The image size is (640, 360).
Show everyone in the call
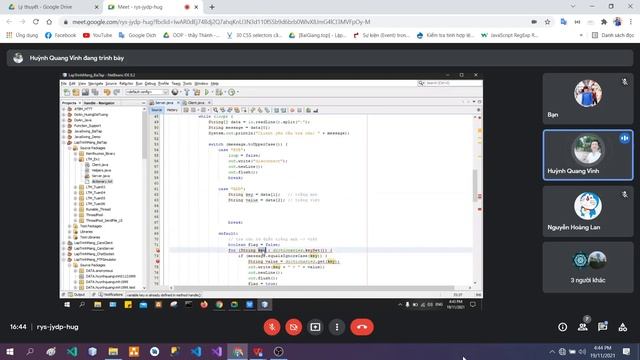(583, 327)
